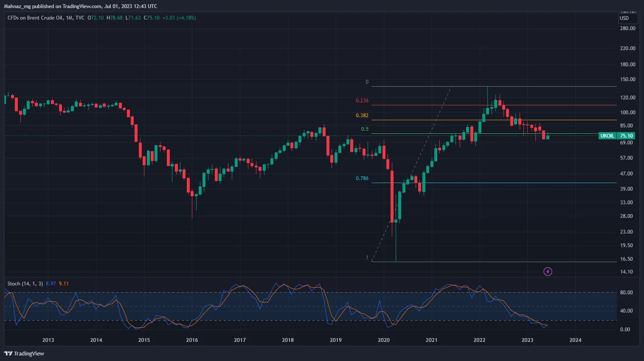
Task: Click 220.00 on the price axis
Action: [x=627, y=48]
